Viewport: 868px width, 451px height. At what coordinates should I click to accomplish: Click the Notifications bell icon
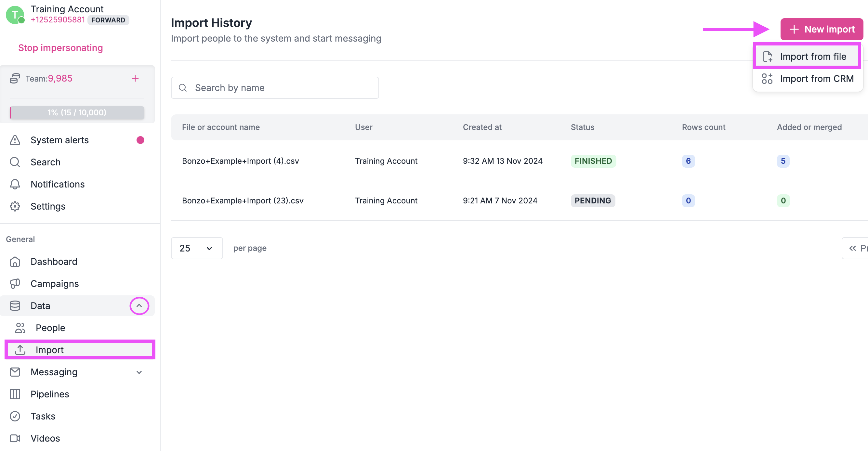coord(15,184)
